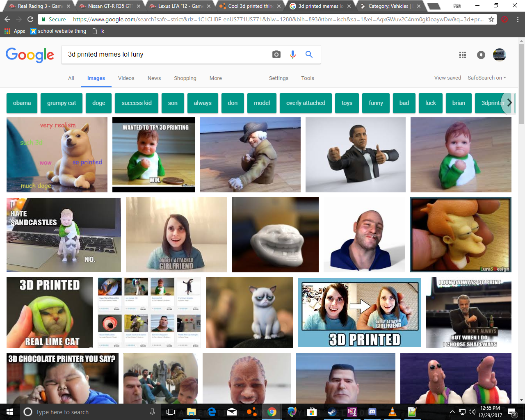Switch to the Videos tab
Viewport: 525px width, 420px height.
coord(126,78)
